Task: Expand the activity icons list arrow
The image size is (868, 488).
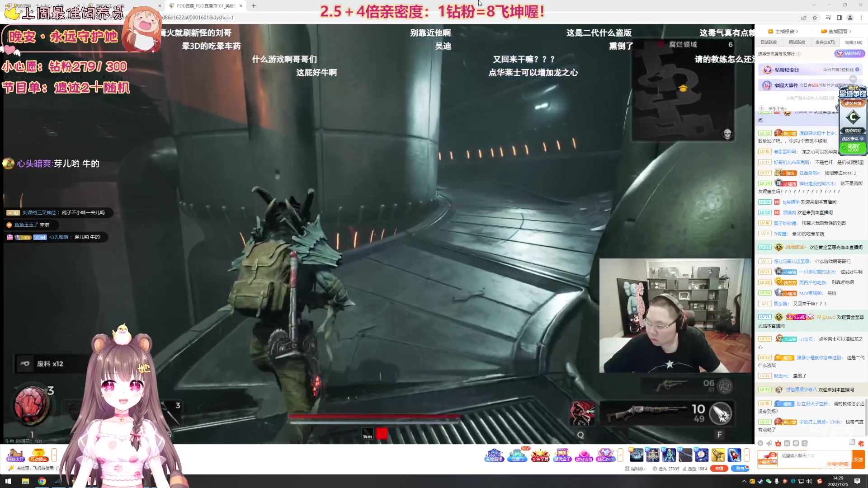Action: click(x=620, y=455)
